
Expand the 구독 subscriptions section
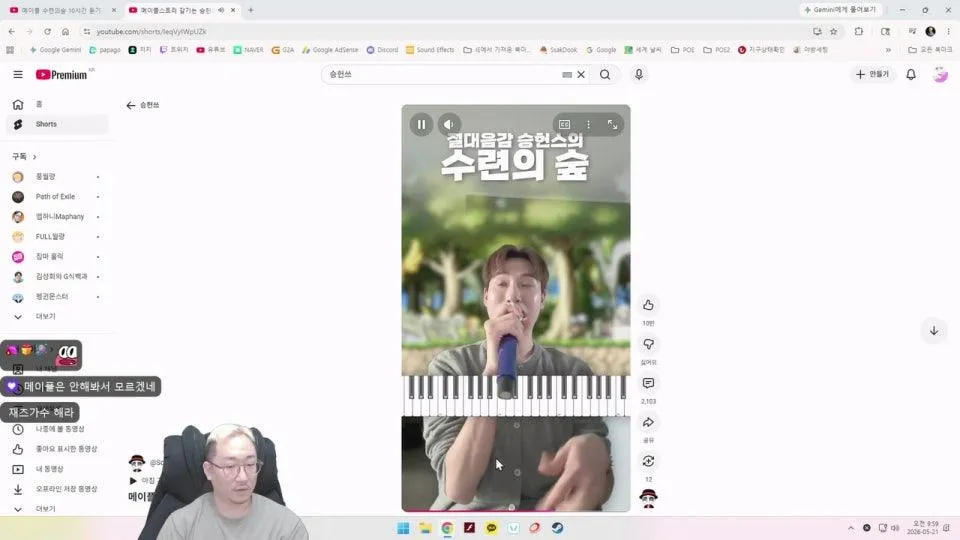(24, 157)
